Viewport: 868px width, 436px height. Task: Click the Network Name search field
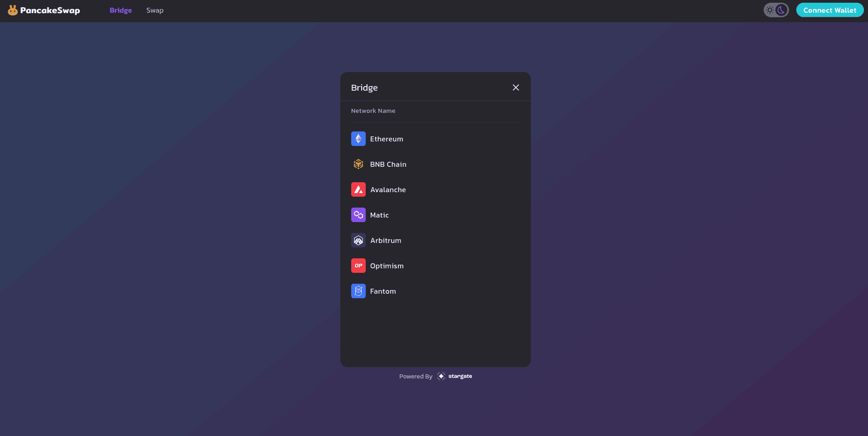coord(436,111)
